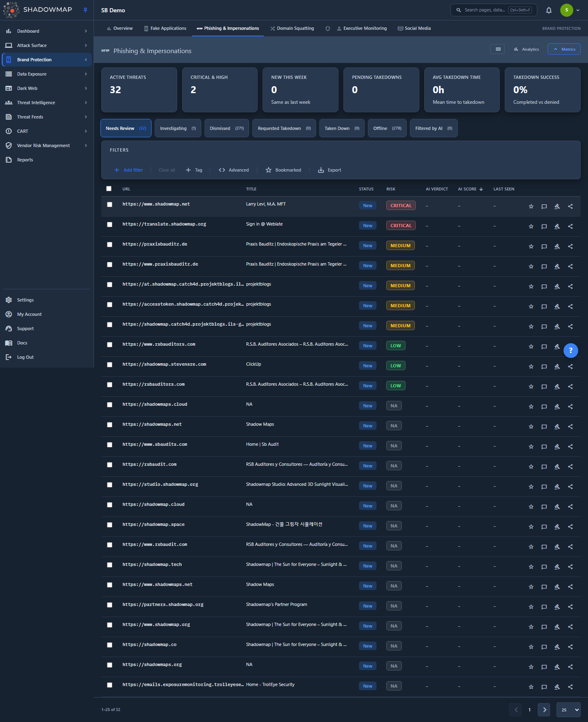Click the blue help question mark bubble
Viewport: 588px width, 722px height.
pos(570,350)
